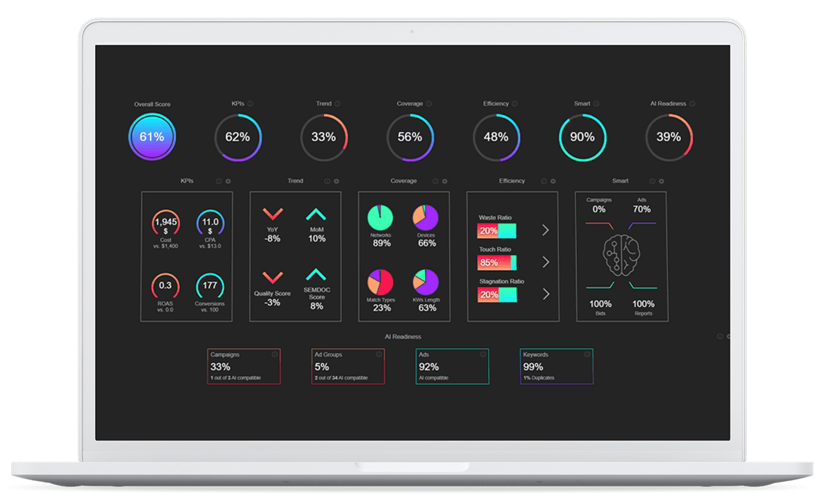This screenshot has width=833, height=504.
Task: Click the Coverage panel info icon
Action: point(435,181)
